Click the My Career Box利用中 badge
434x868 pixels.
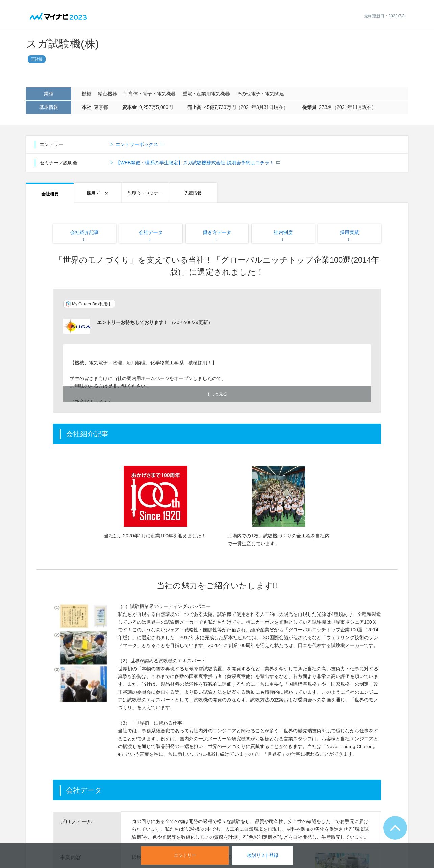click(89, 304)
